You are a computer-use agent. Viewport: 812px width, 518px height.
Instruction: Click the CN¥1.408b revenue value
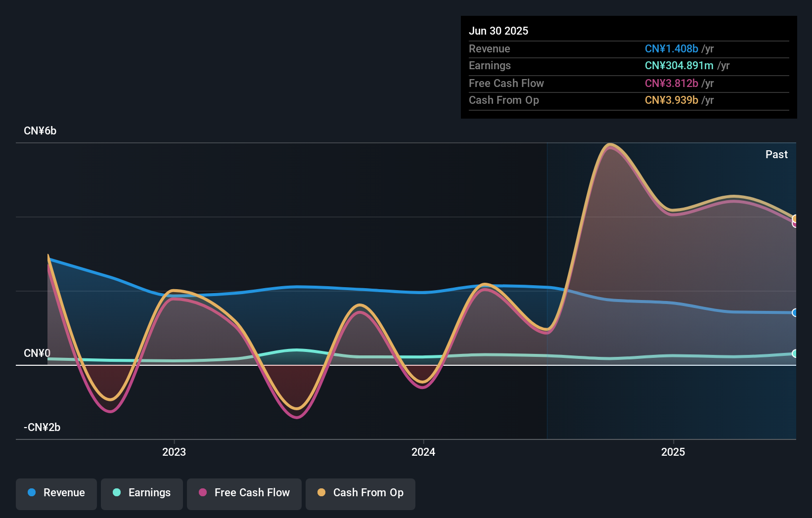pos(672,49)
